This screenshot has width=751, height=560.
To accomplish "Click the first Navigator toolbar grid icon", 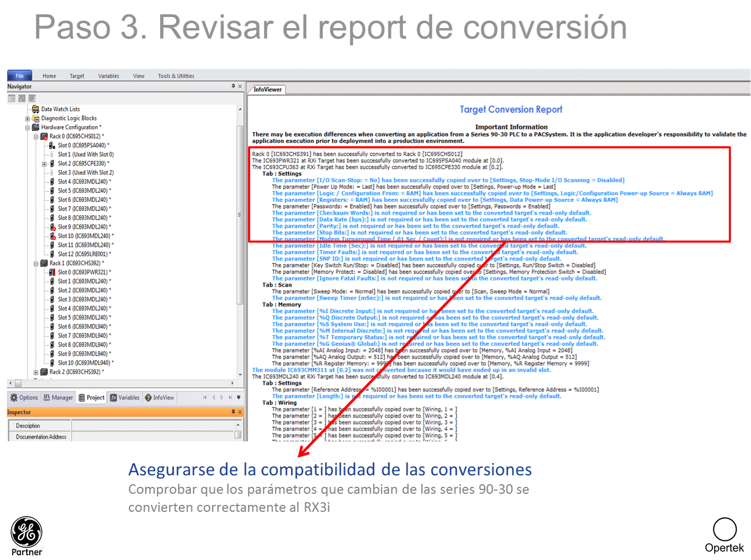I will pyautogui.click(x=12, y=98).
